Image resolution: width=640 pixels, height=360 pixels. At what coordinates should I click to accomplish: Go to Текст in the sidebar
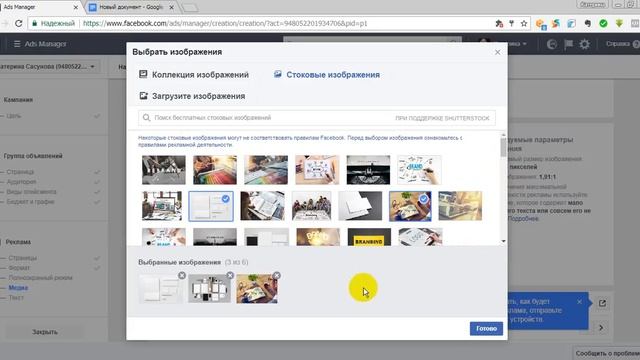click(16, 298)
